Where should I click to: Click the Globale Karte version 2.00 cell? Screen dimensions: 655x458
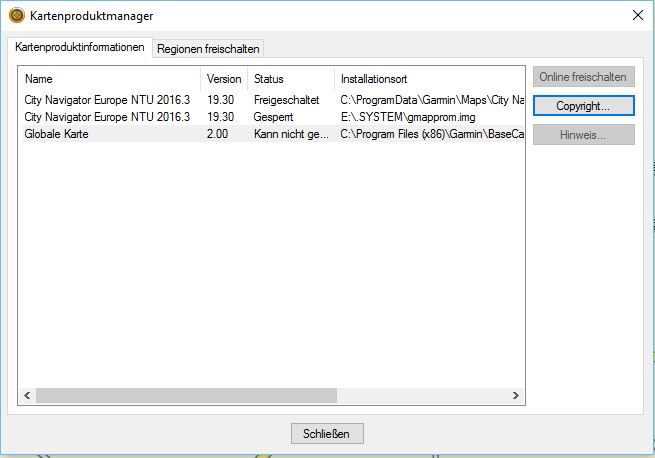217,134
